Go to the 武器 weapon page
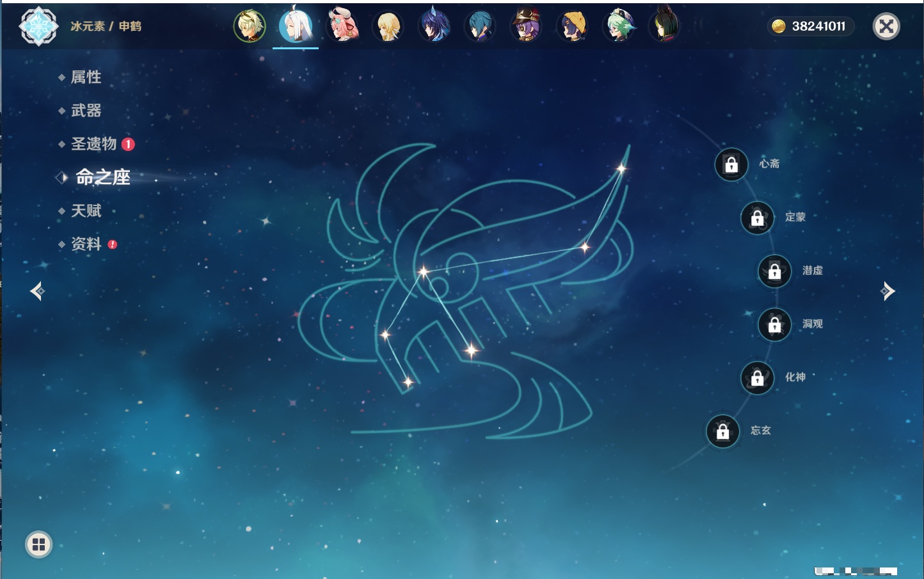Viewport: 924px width, 579px height. 86,111
